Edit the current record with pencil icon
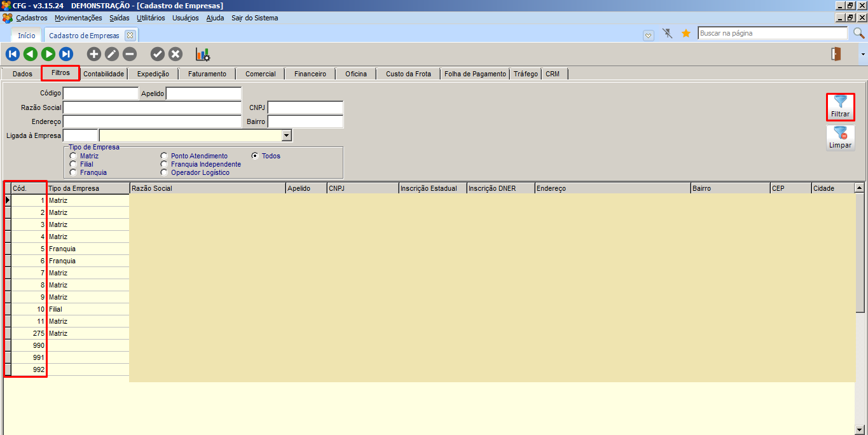The height and width of the screenshot is (435, 868). [x=111, y=54]
